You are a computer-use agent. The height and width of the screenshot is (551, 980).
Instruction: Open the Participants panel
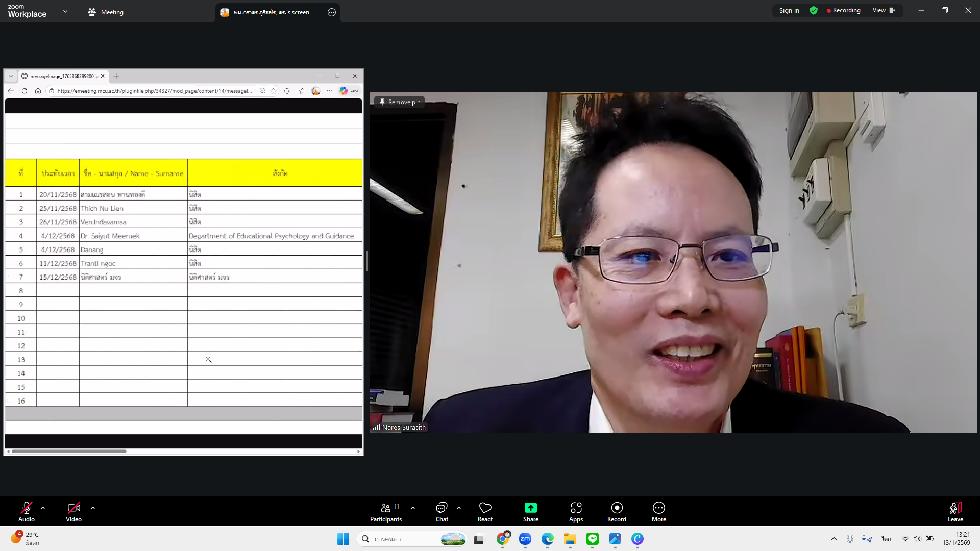pos(386,512)
